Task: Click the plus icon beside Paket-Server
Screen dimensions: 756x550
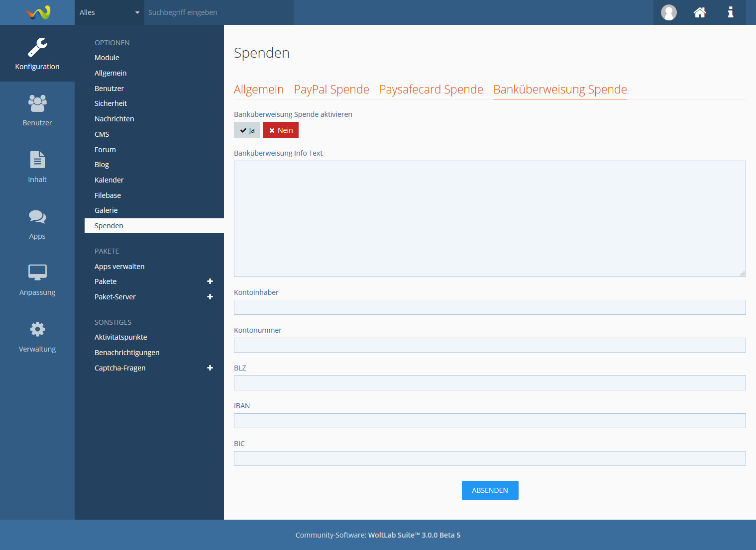Action: click(210, 297)
